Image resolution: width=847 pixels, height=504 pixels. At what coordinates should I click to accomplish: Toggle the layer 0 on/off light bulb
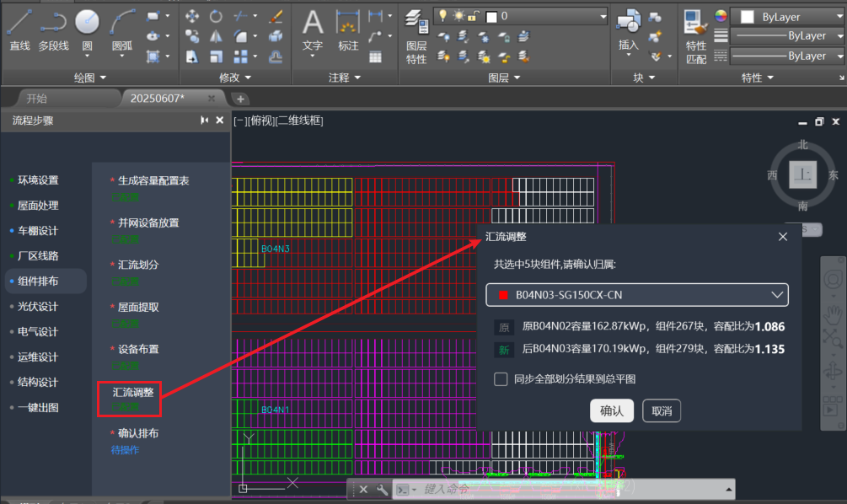[x=443, y=16]
